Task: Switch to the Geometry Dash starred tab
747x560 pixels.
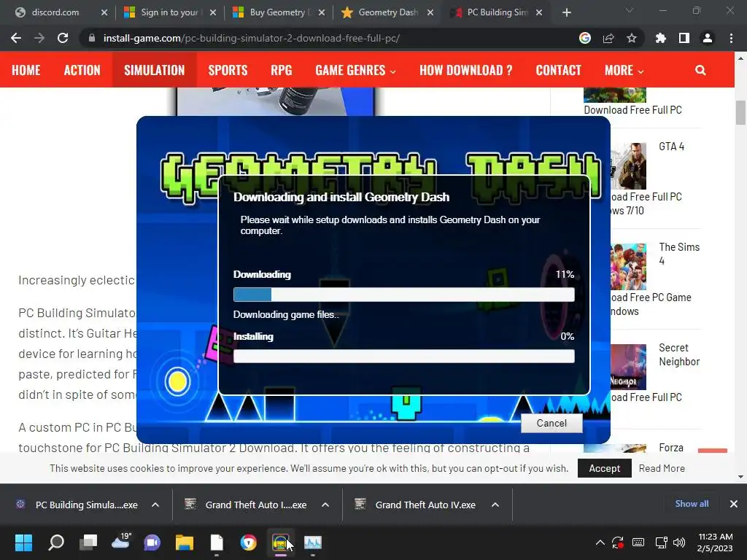Action: (387, 12)
